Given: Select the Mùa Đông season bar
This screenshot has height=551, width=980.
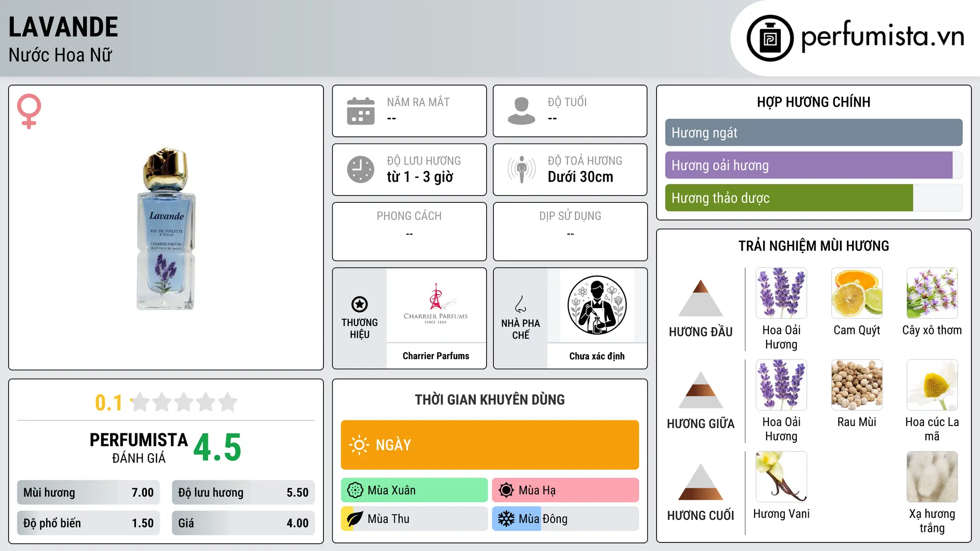Looking at the screenshot, I should pos(566,519).
